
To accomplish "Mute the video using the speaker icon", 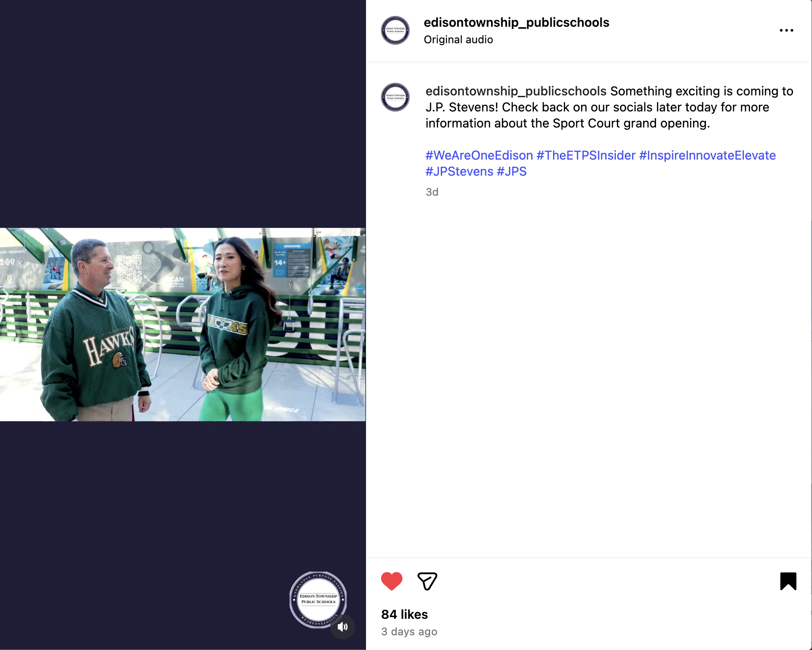I will (342, 627).
